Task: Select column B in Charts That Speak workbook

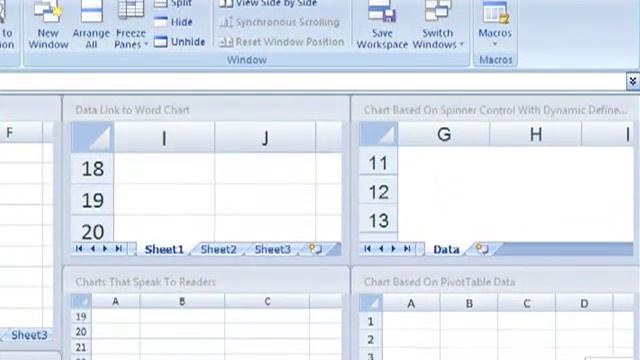Action: (182, 301)
